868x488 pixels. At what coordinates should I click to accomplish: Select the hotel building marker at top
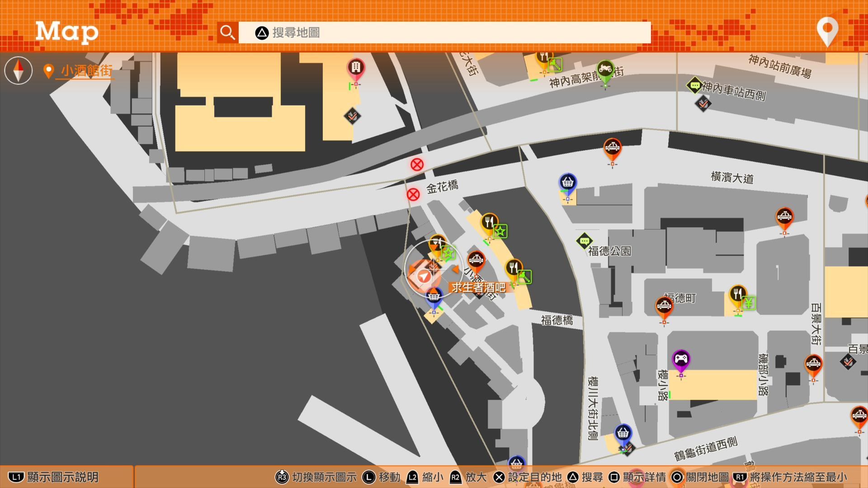356,70
